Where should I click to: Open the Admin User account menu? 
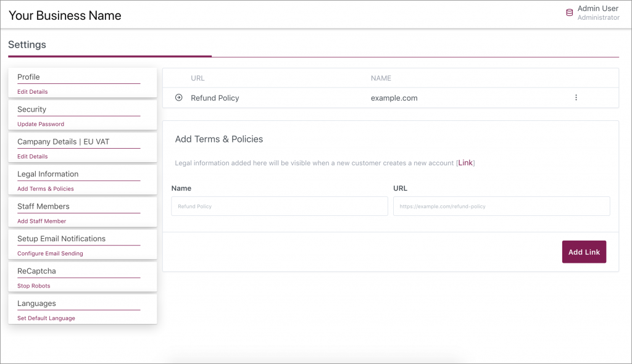click(x=597, y=12)
